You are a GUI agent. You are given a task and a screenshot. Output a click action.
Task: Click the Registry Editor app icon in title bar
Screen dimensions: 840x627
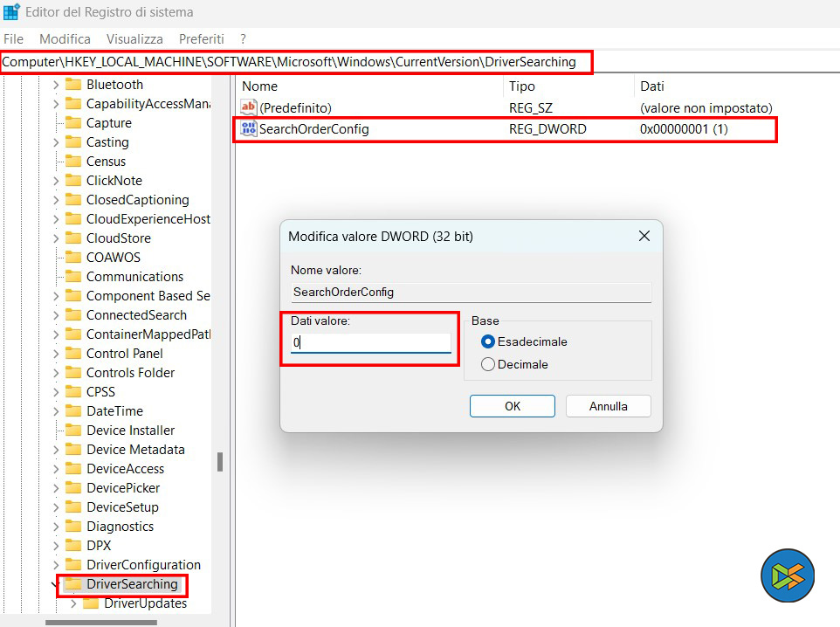[11, 11]
